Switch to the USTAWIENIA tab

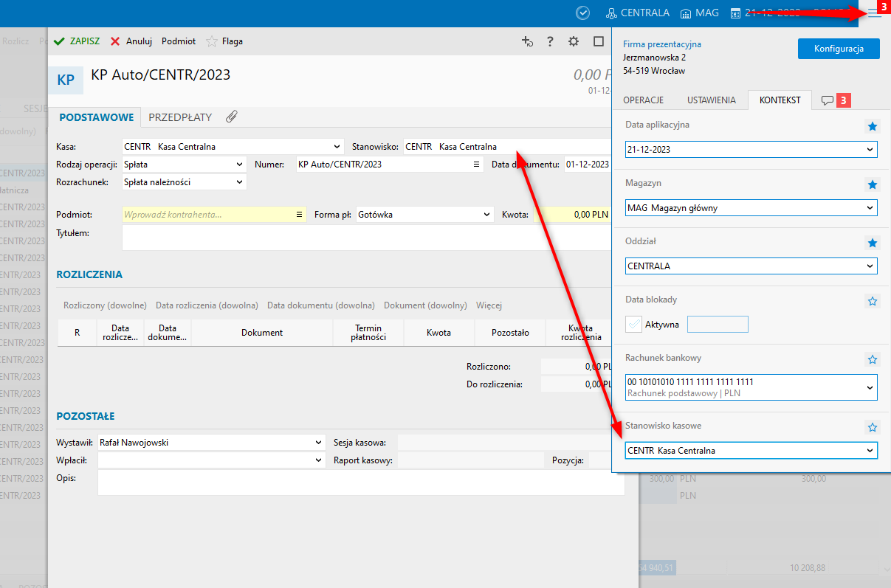click(x=711, y=100)
